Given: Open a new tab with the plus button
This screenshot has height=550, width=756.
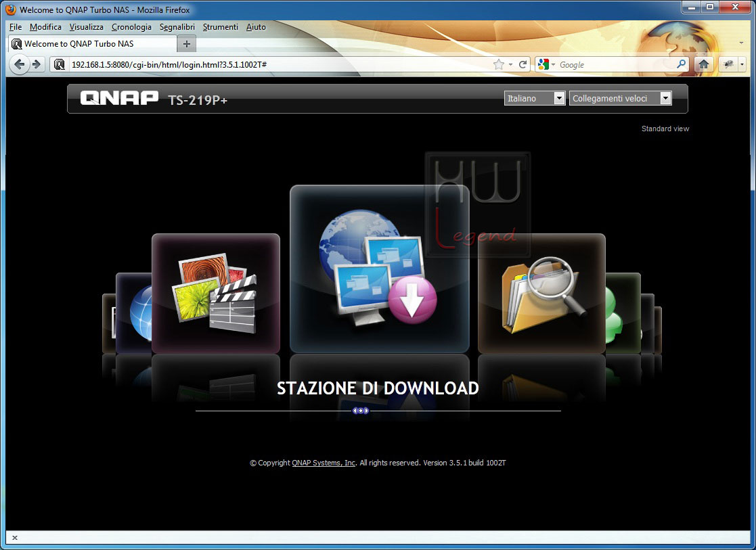Looking at the screenshot, I should (187, 44).
